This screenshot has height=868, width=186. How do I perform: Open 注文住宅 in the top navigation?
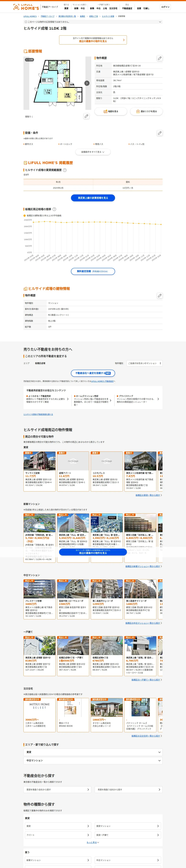tap(113, 8)
